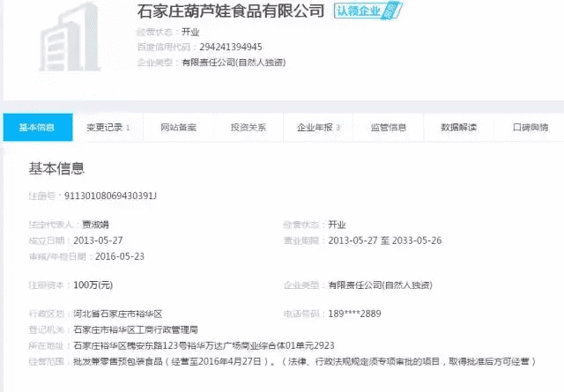Open the 监管信息 tab
The width and height of the screenshot is (564, 392).
pyautogui.click(x=389, y=128)
